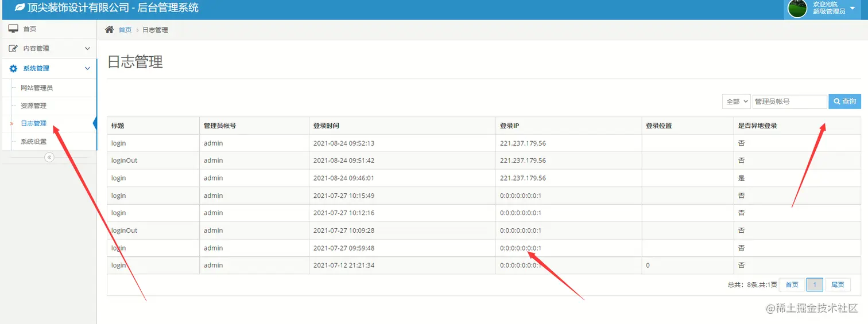Screen dimensions: 868x324
Task: Select login time 2021-08-24 09:51:42
Action: pyautogui.click(x=344, y=161)
